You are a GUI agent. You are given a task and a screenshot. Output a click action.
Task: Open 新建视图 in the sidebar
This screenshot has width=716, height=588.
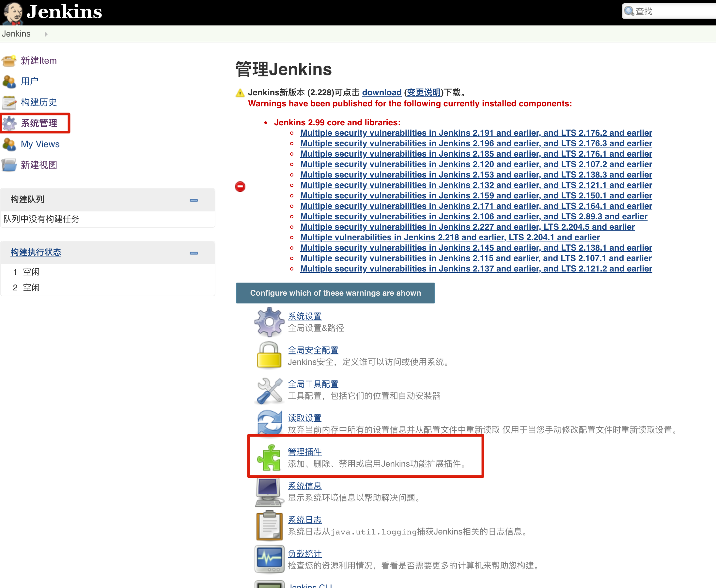(39, 165)
